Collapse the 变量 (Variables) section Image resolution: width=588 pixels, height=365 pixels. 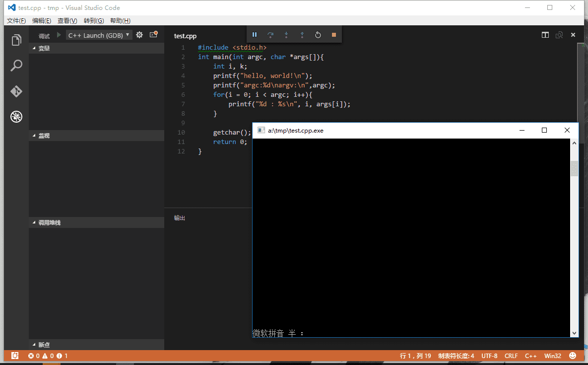pos(44,48)
